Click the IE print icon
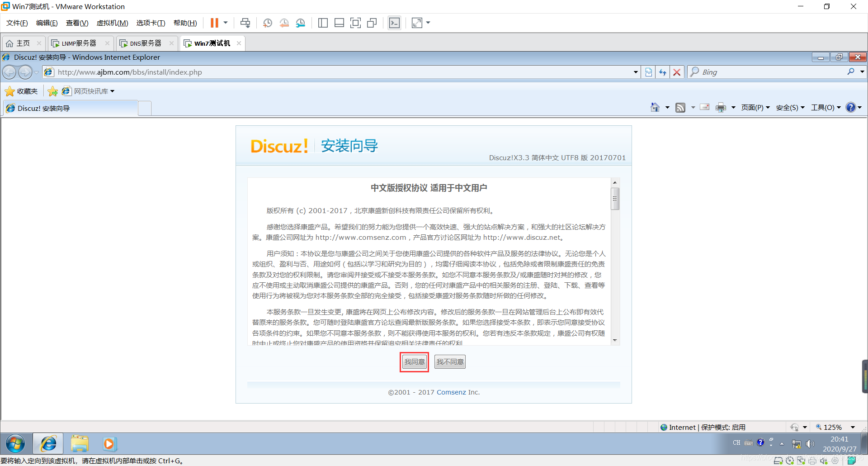Screen dimensions: 868x466 click(721, 107)
